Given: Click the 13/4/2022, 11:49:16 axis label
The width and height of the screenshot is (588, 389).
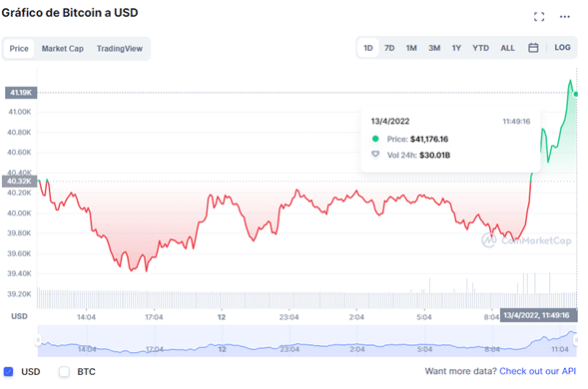Looking at the screenshot, I should [538, 315].
